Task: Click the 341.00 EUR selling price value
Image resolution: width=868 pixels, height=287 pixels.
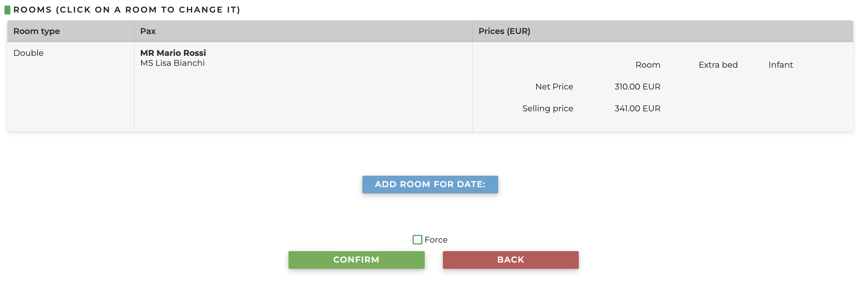Action: 637,108
